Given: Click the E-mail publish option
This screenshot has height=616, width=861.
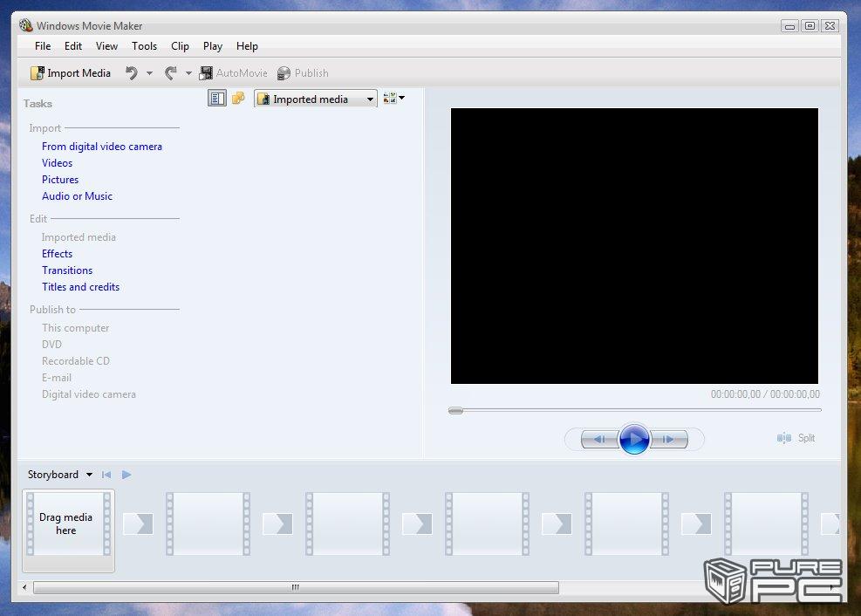Looking at the screenshot, I should click(x=57, y=377).
